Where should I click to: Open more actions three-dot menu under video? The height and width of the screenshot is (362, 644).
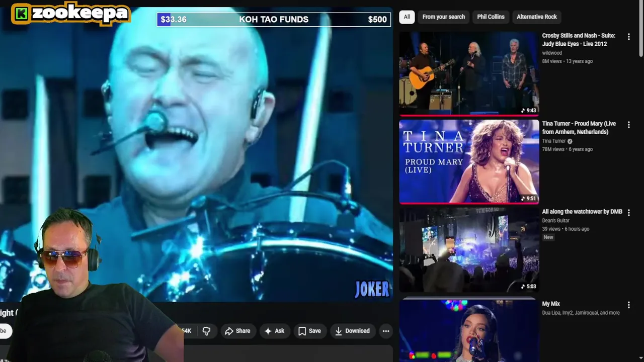(x=386, y=331)
